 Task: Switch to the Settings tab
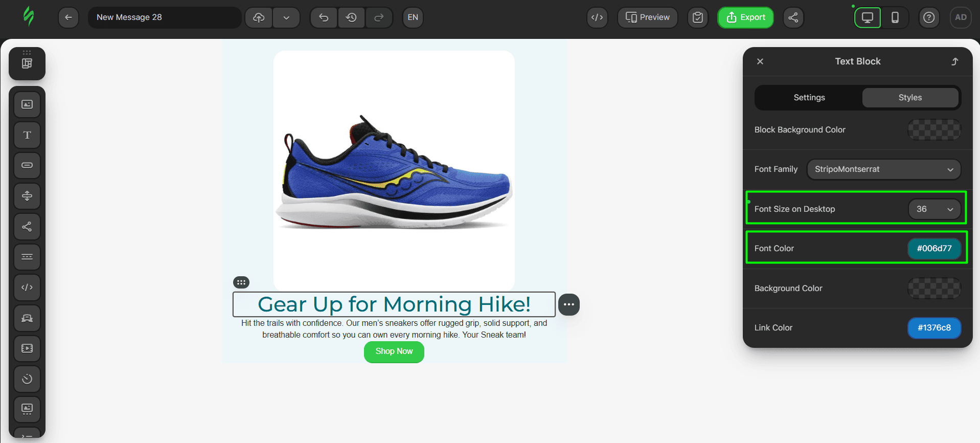(809, 98)
